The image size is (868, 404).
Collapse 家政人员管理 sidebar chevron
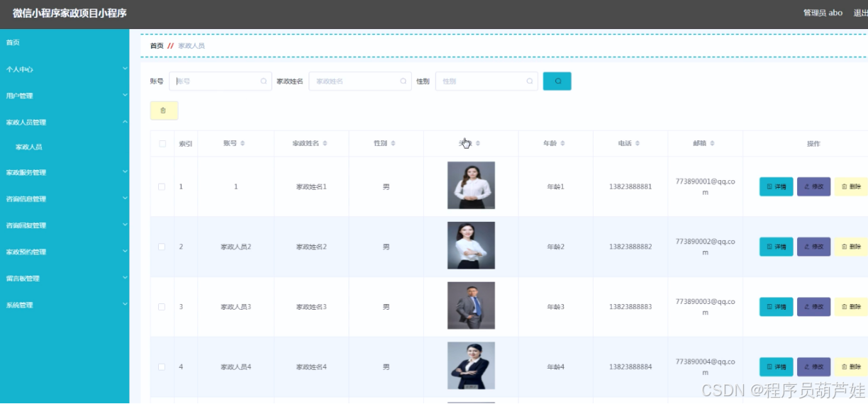[125, 122]
